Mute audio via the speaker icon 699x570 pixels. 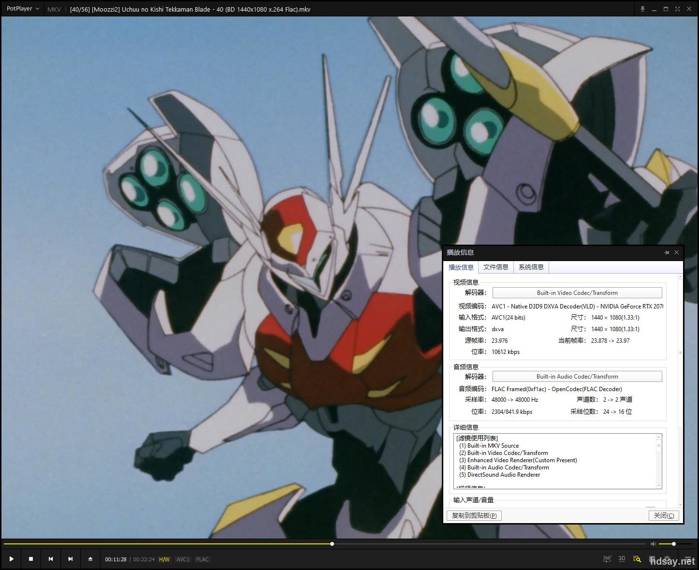[x=653, y=544]
